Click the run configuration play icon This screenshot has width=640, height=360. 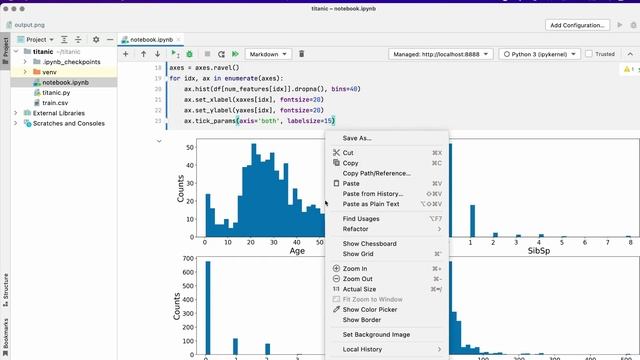click(x=620, y=25)
